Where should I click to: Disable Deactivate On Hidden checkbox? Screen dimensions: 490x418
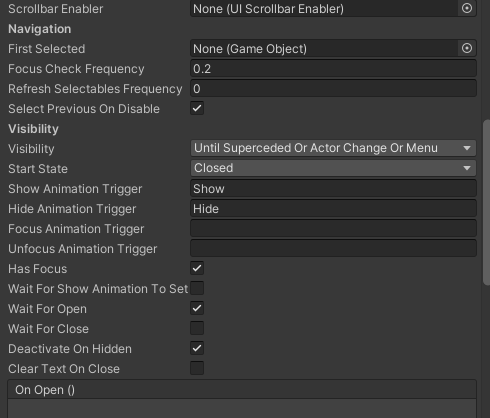pos(197,348)
